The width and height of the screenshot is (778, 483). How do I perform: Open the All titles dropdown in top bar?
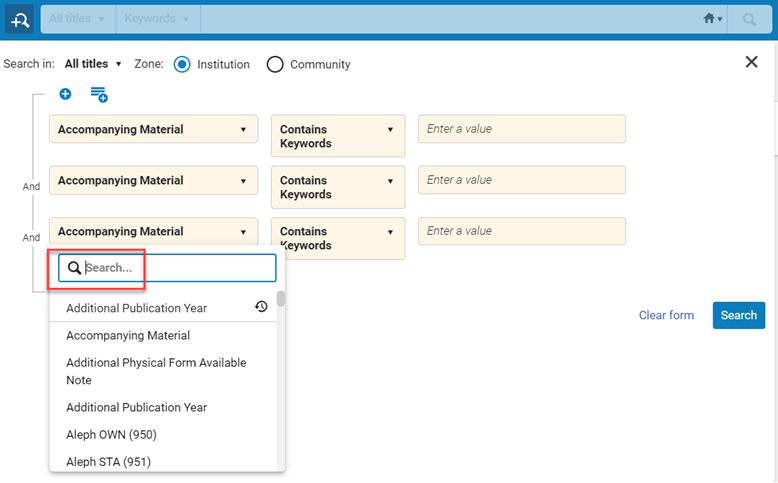pyautogui.click(x=78, y=19)
